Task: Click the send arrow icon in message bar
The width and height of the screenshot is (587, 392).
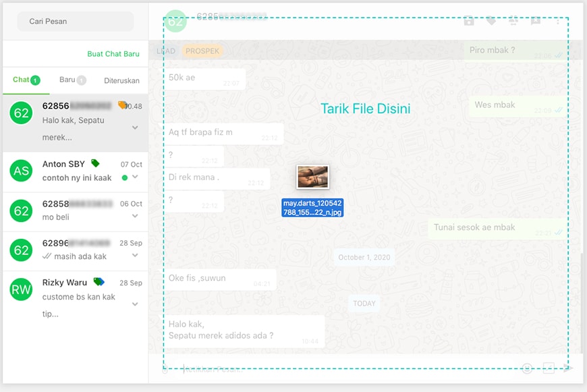Action: click(x=569, y=368)
